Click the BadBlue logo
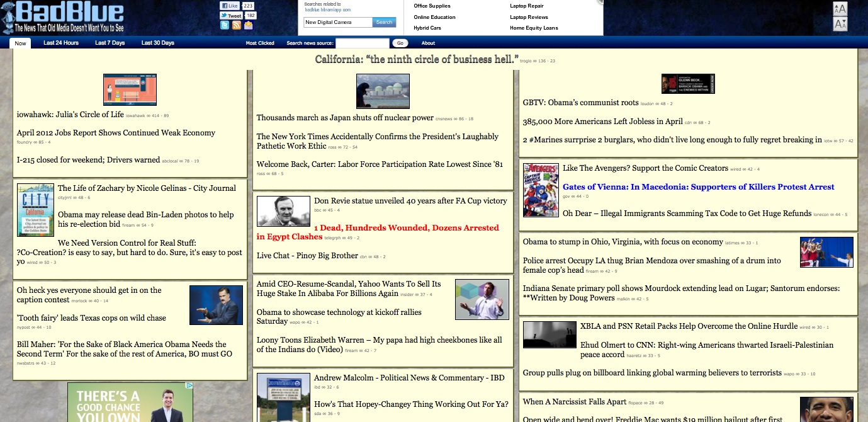 pyautogui.click(x=63, y=17)
